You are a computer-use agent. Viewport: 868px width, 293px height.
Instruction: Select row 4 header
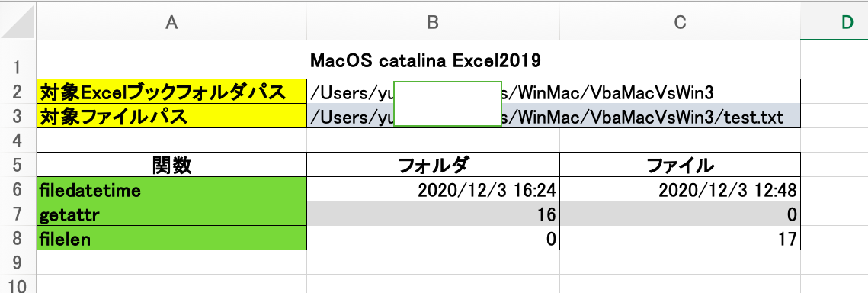[18, 140]
